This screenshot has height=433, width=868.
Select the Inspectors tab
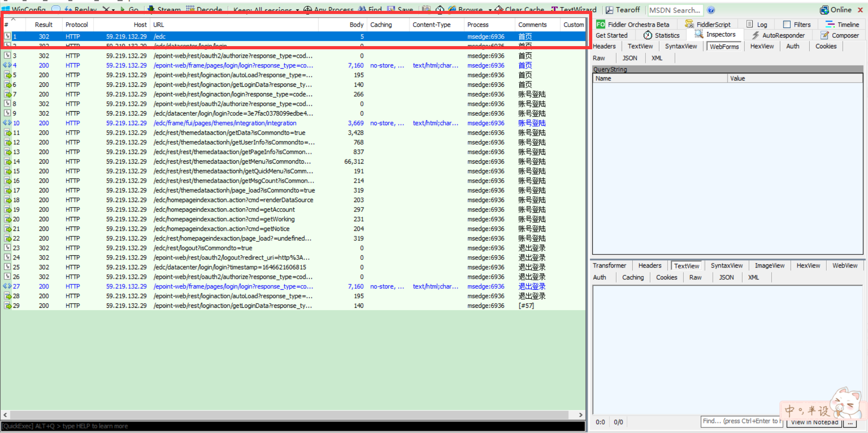click(x=715, y=34)
